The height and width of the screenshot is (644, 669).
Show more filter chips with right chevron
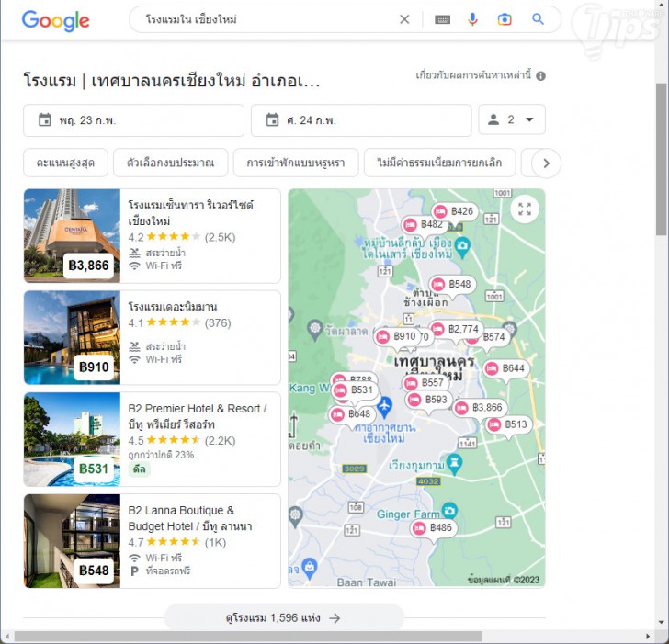[x=546, y=163]
